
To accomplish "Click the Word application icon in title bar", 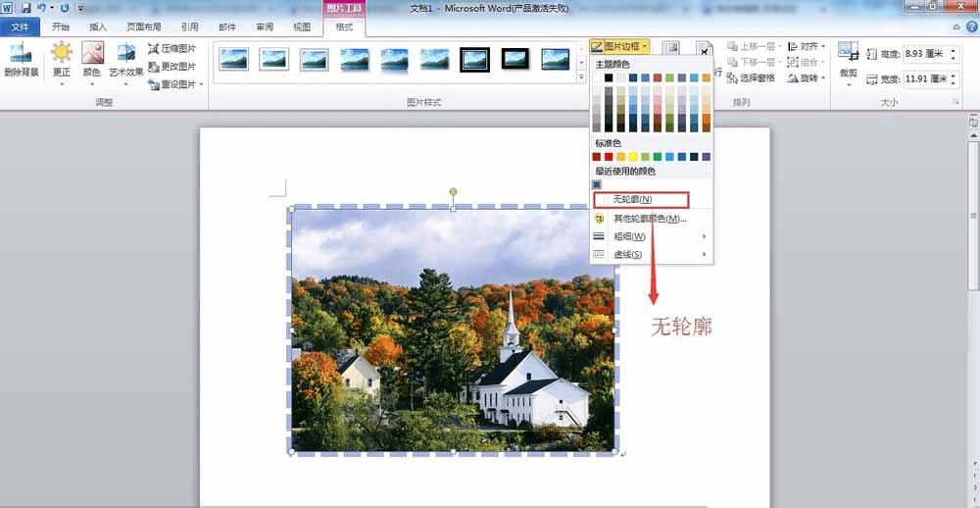I will (x=8, y=8).
